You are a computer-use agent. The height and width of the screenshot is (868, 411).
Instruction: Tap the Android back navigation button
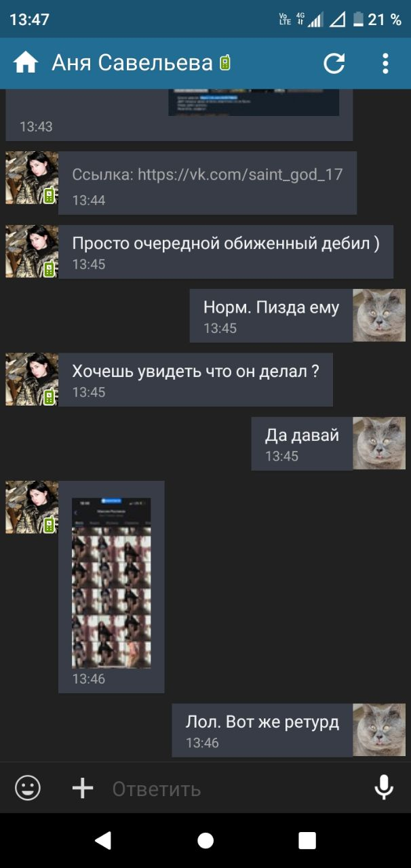click(103, 841)
